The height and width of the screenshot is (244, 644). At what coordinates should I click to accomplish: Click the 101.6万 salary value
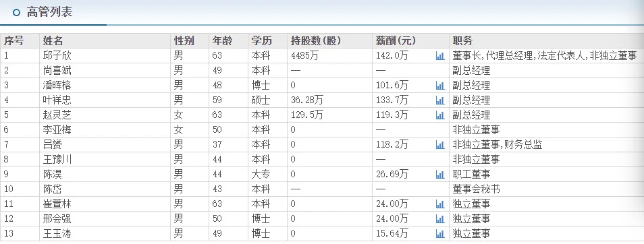(x=392, y=86)
